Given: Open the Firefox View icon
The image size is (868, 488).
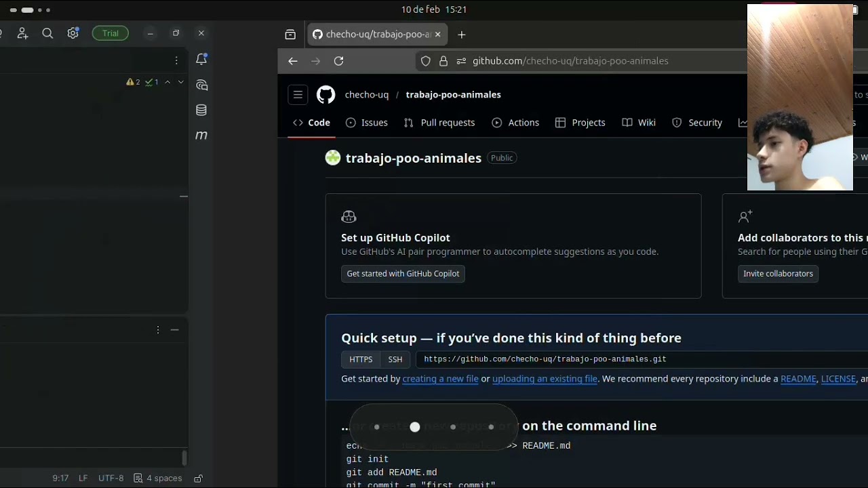Looking at the screenshot, I should (290, 35).
